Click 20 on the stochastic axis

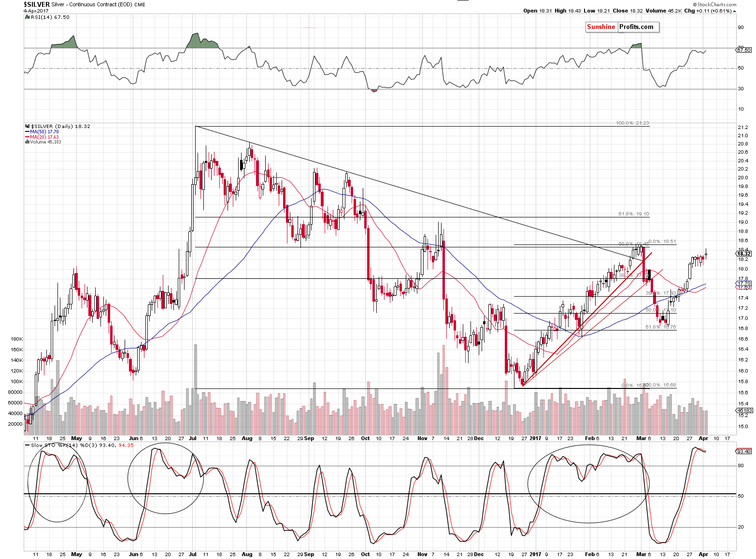pyautogui.click(x=741, y=528)
